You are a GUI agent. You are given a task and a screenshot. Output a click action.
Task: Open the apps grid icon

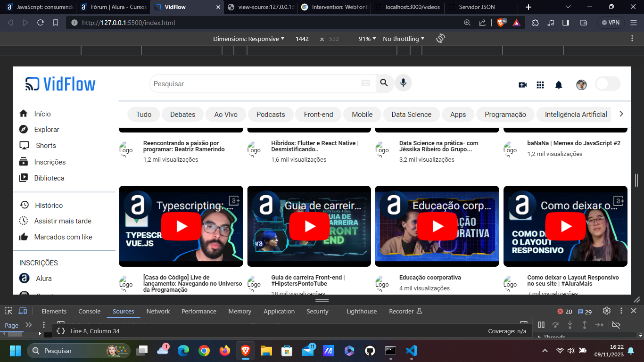pyautogui.click(x=540, y=85)
